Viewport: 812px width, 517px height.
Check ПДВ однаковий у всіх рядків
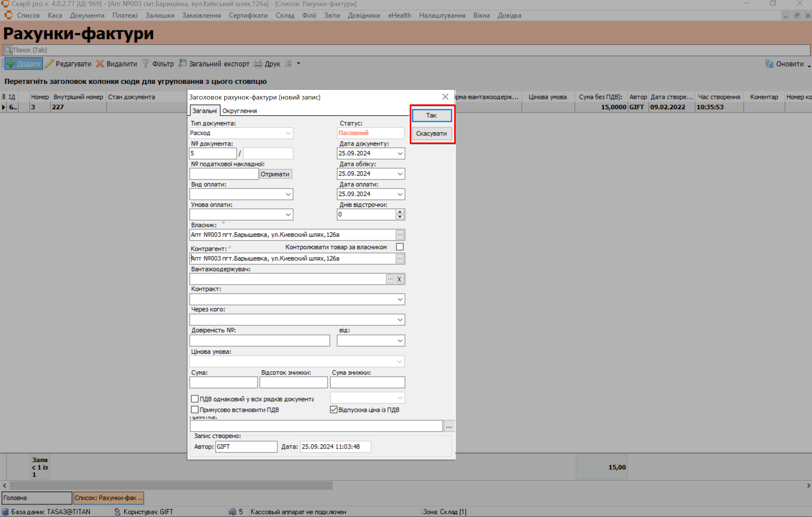(195, 399)
